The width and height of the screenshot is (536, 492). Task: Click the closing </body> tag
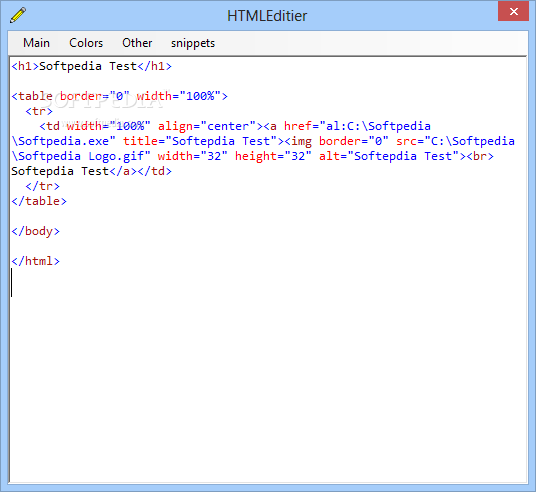click(x=36, y=231)
